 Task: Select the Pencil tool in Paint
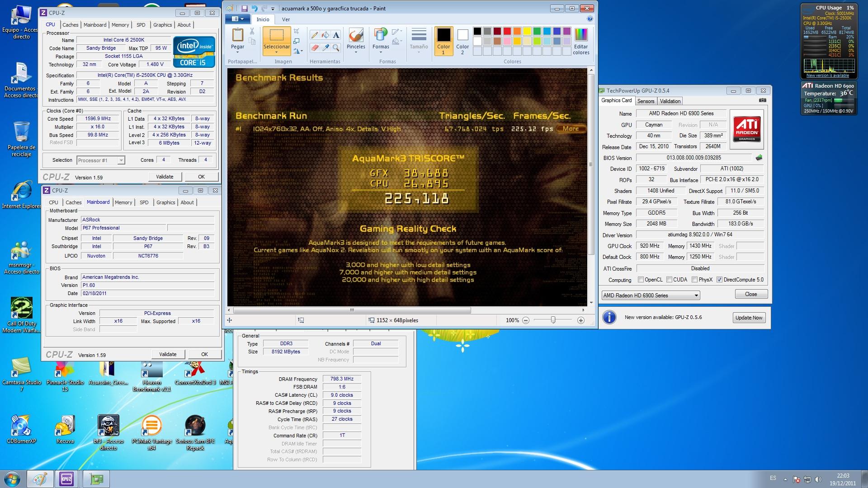[x=315, y=35]
